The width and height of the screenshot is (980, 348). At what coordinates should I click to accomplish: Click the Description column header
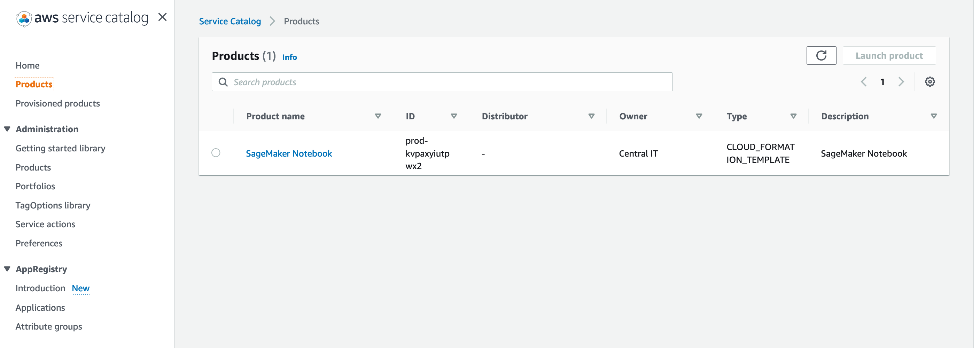(845, 116)
